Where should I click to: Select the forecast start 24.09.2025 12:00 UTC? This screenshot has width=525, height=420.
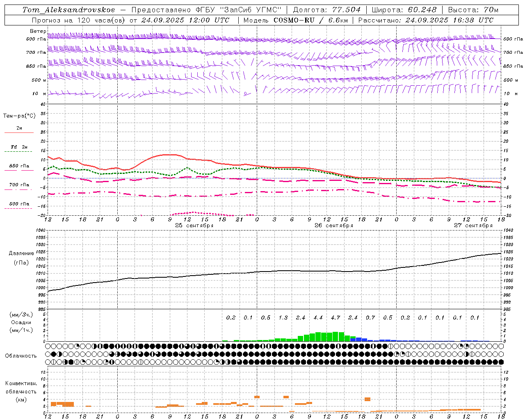pos(185,20)
